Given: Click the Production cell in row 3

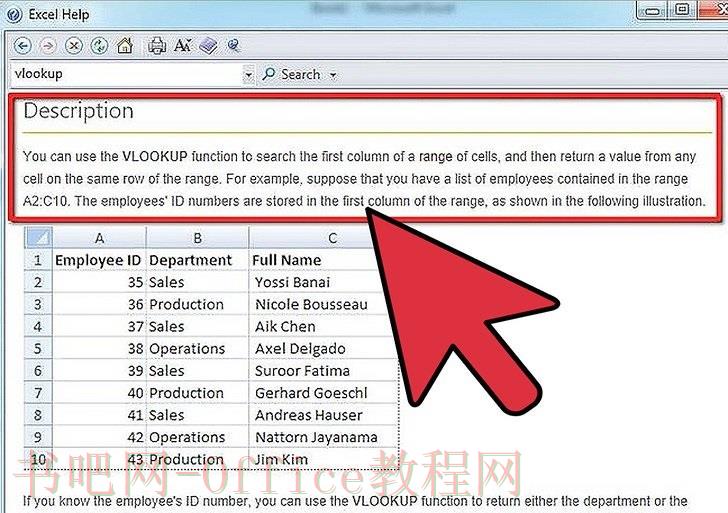Looking at the screenshot, I should (x=197, y=305).
